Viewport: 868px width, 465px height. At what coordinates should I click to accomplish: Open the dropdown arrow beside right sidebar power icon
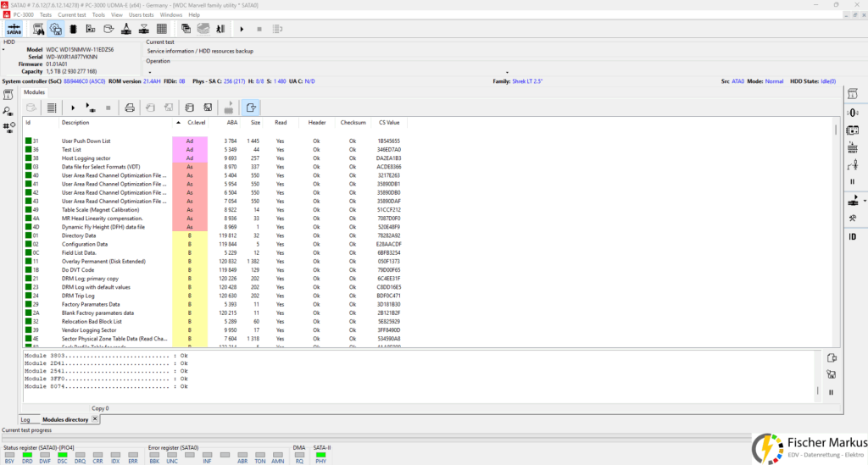tap(864, 201)
